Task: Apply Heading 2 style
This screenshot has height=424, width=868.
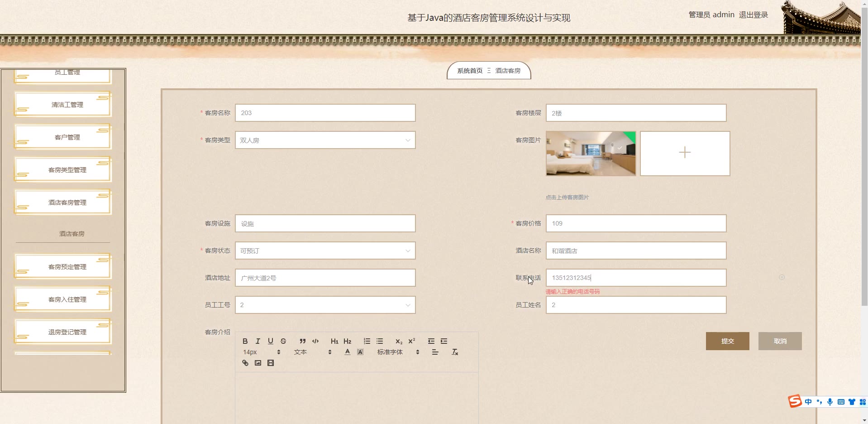Action: 347,341
